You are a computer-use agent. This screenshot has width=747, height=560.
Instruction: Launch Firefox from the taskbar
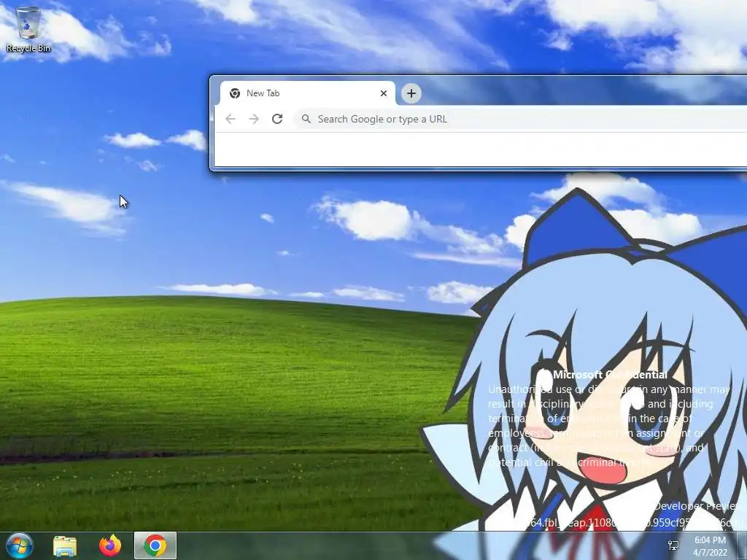(110, 545)
